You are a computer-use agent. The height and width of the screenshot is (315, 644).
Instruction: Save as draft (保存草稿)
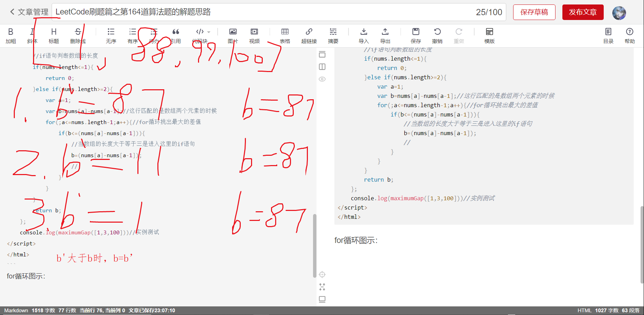(534, 12)
